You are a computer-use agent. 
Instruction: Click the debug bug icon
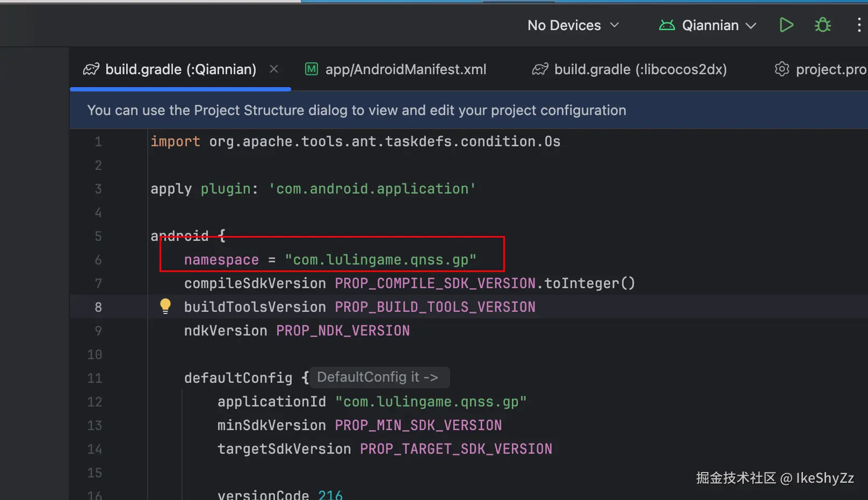coord(822,25)
